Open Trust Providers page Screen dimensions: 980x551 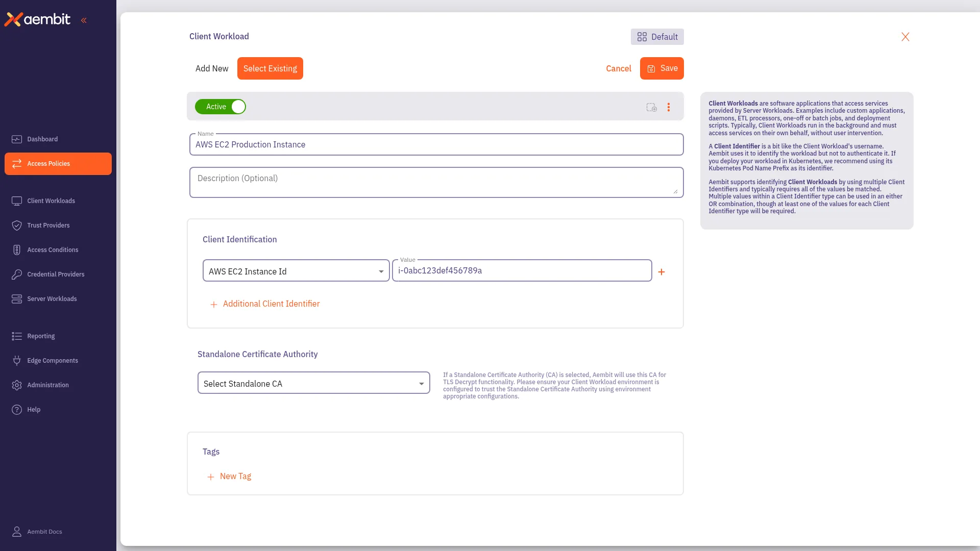58,226
